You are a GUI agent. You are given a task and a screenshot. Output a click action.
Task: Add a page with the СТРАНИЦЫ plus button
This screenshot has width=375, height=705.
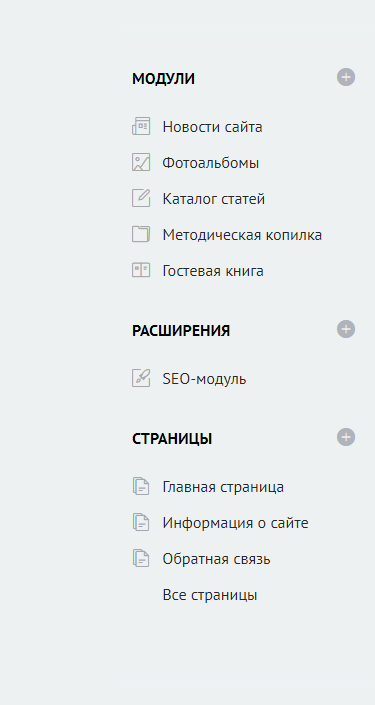pos(346,437)
